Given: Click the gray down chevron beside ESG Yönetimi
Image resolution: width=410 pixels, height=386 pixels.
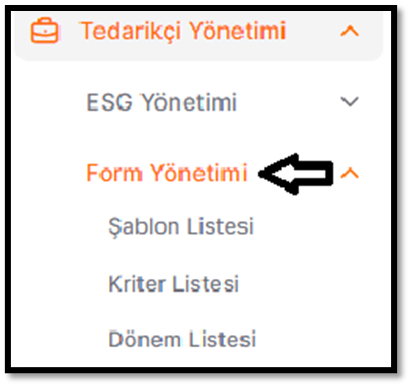Looking at the screenshot, I should click(x=349, y=101).
